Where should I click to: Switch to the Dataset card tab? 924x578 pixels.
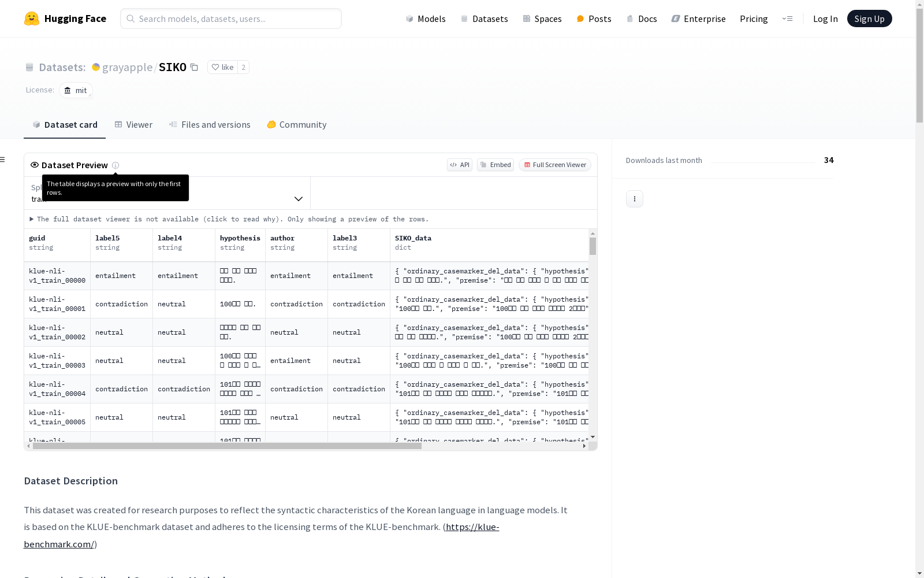[x=65, y=125]
